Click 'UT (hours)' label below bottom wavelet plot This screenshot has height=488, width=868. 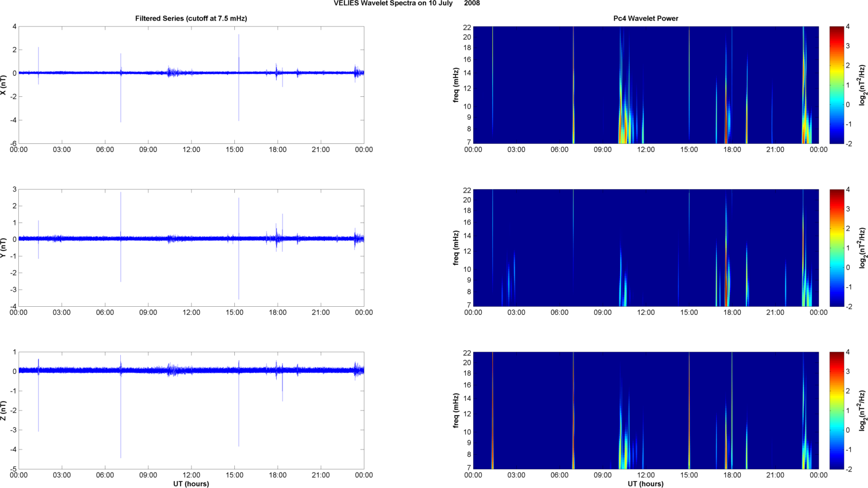[645, 484]
